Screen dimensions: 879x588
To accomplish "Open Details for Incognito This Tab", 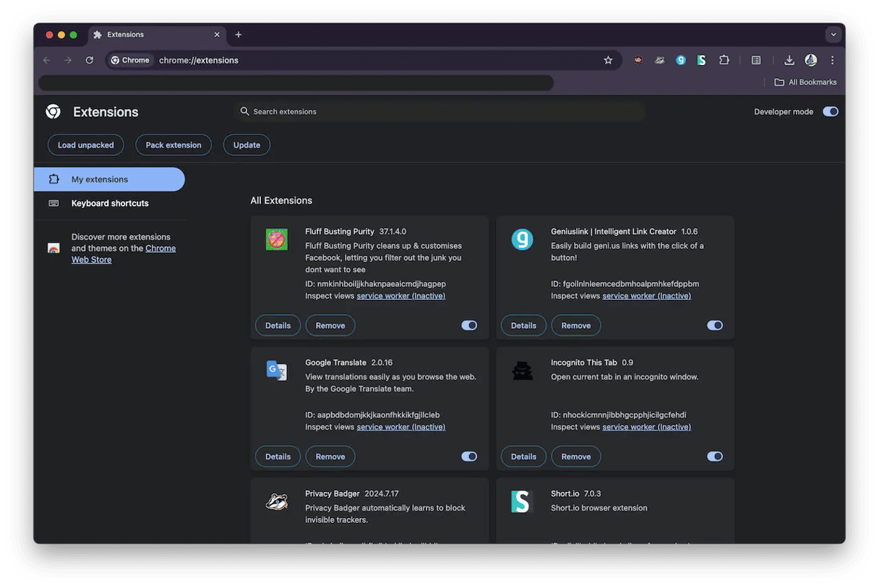I will 524,457.
